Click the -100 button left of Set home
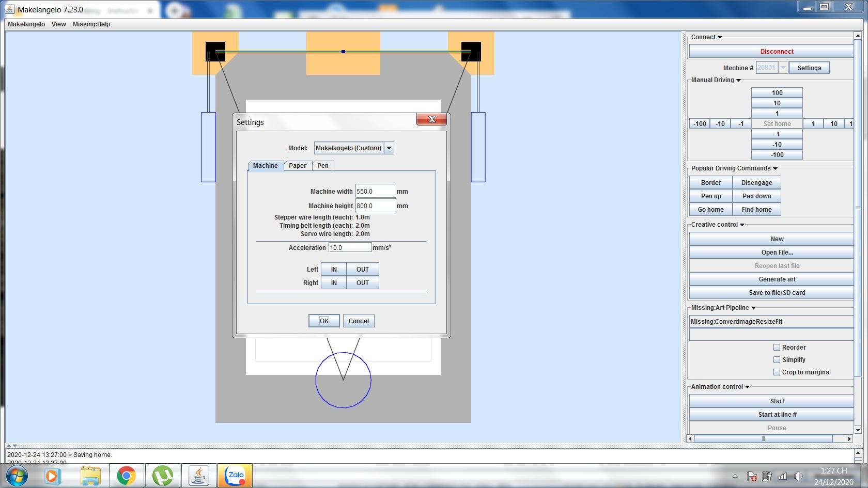Viewport: 868px width, 488px height. tap(700, 124)
